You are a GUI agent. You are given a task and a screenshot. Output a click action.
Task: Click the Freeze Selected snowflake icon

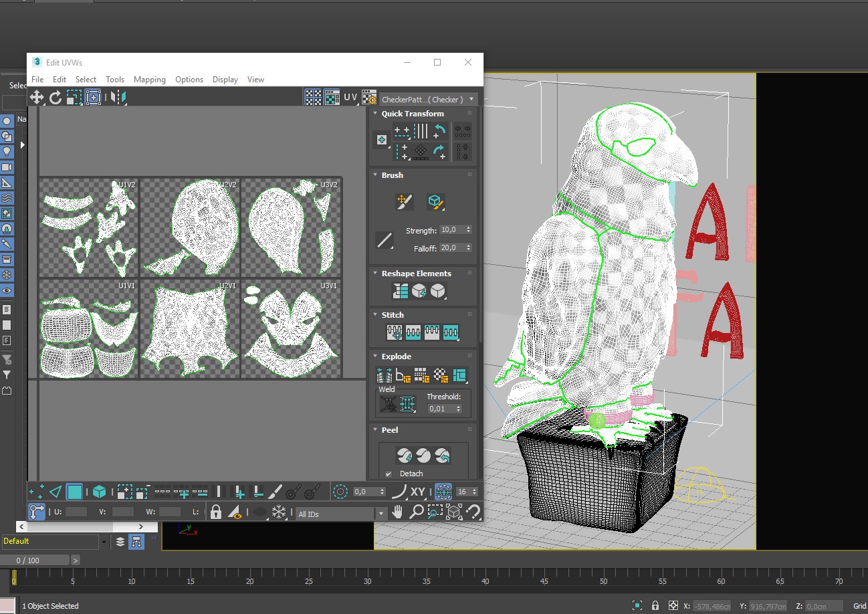pos(279,512)
